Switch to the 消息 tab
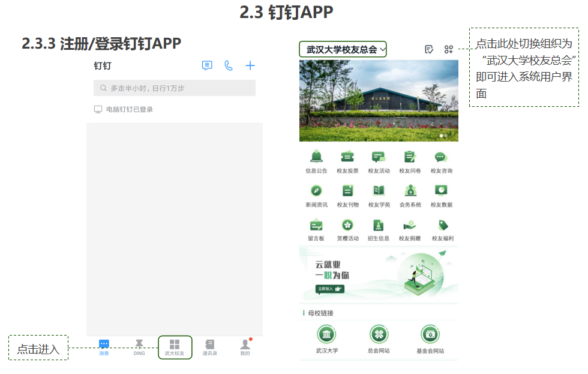 click(x=104, y=348)
